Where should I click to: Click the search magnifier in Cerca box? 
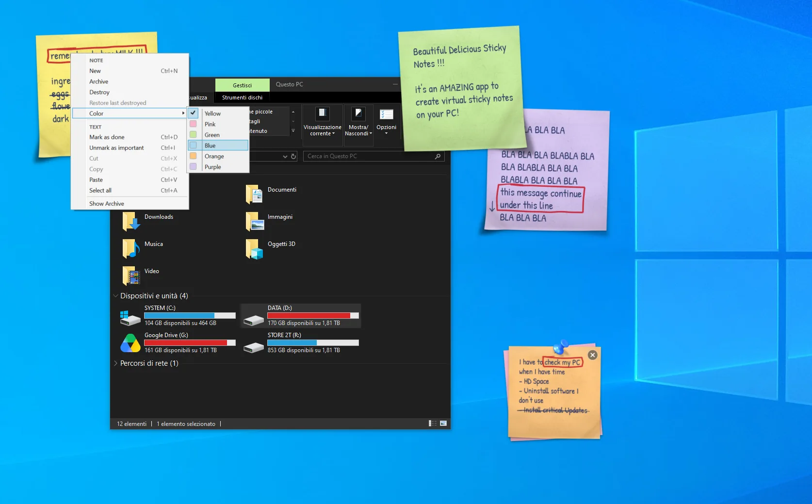438,156
